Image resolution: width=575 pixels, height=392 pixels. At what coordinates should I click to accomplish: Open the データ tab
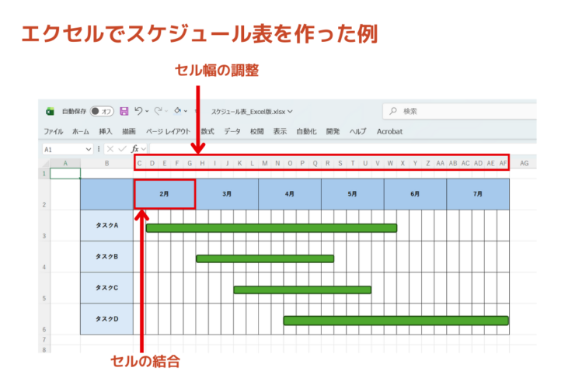click(232, 131)
